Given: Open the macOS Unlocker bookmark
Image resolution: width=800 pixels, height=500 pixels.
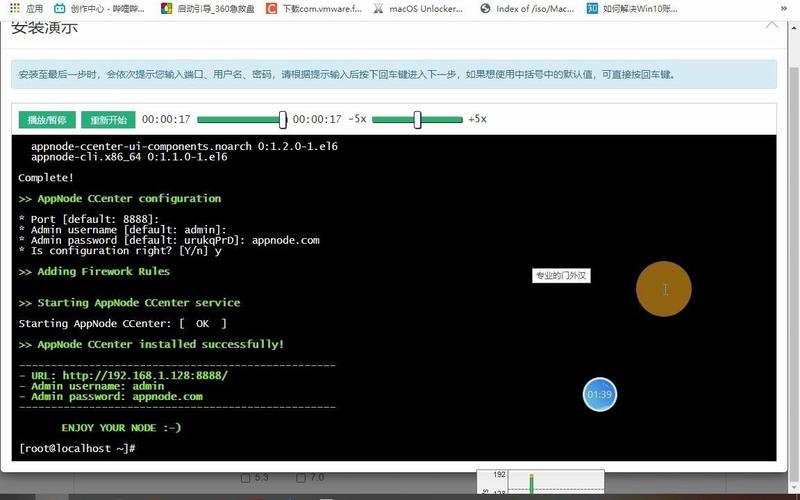Looking at the screenshot, I should click(420, 8).
